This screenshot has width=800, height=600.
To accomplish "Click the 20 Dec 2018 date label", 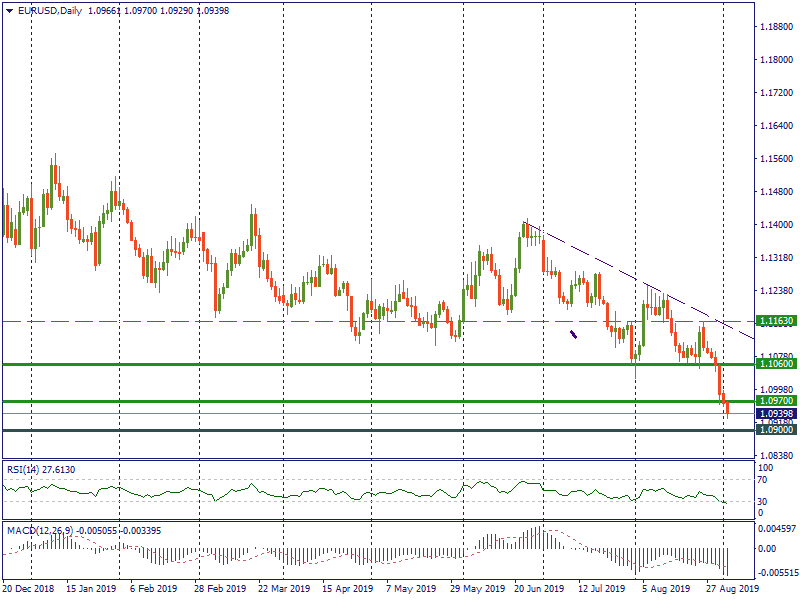I will click(x=29, y=590).
